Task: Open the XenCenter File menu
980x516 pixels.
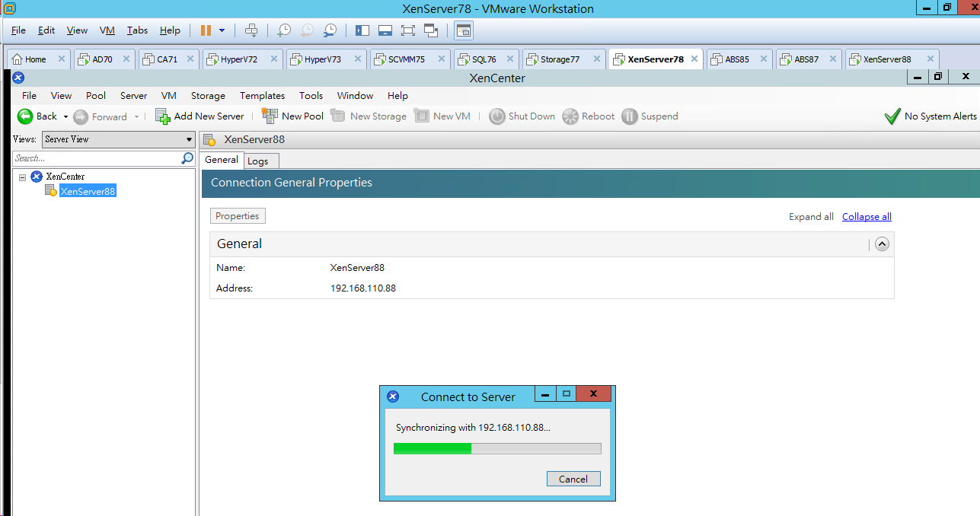Action: pos(29,95)
